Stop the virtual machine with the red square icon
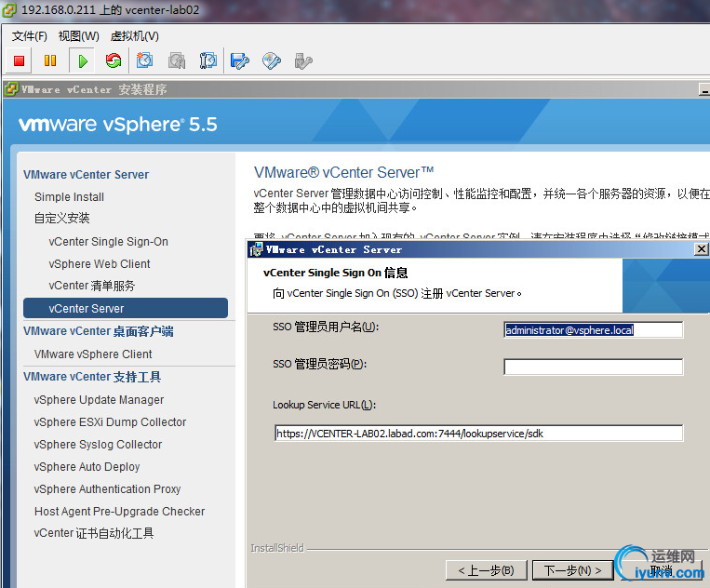This screenshot has width=710, height=588. pos(19,61)
